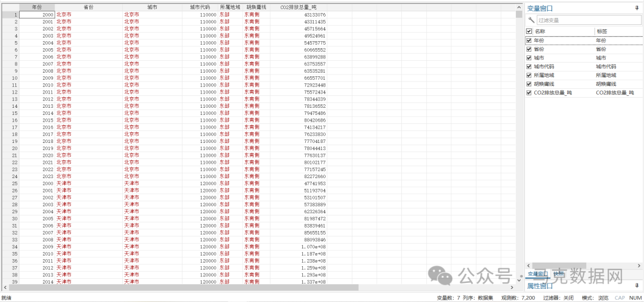Click the cell with value 1.070e+08

tap(299, 247)
